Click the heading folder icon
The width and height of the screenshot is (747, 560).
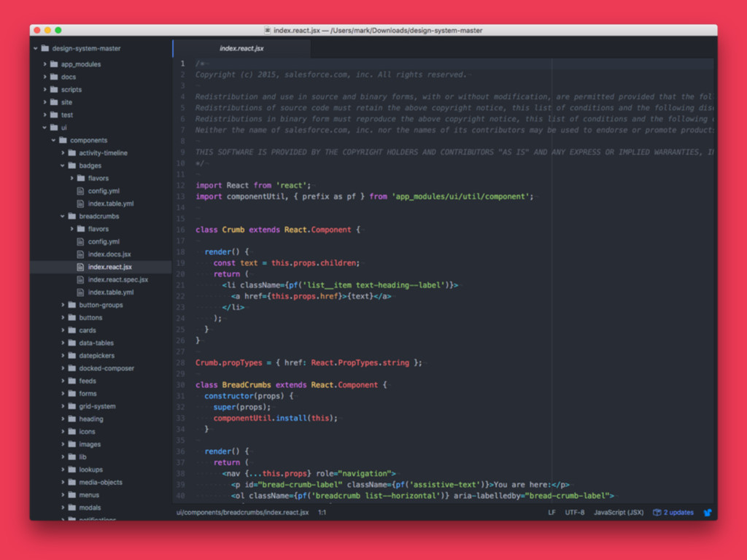72,419
